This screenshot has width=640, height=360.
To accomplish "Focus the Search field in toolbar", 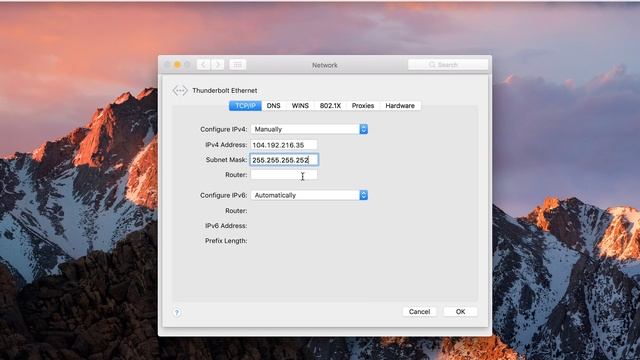I will coord(448,64).
